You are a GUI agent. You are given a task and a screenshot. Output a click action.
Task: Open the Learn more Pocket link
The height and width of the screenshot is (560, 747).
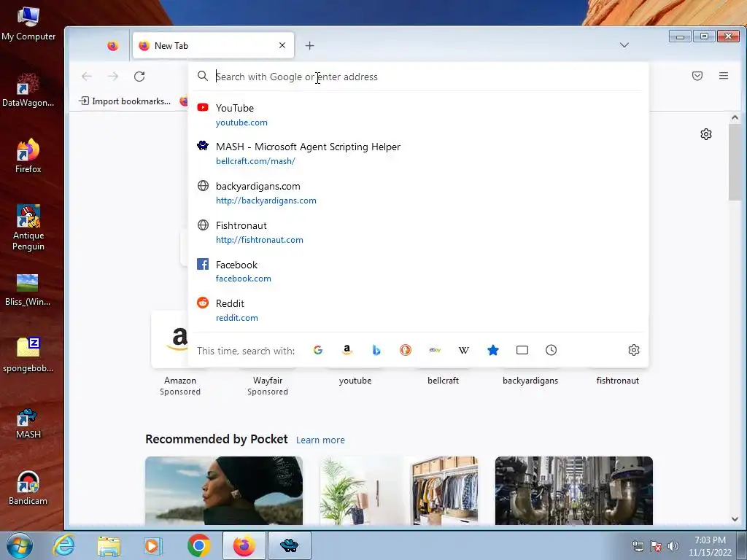320,440
